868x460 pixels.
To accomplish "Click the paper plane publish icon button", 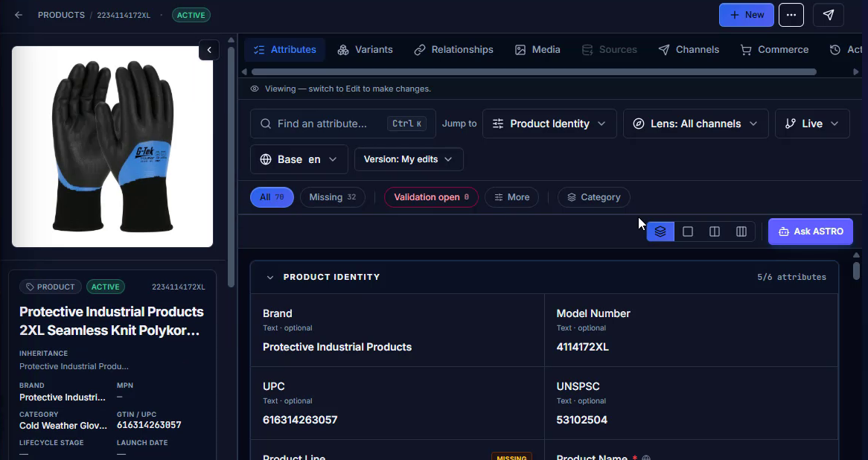I will [x=828, y=15].
